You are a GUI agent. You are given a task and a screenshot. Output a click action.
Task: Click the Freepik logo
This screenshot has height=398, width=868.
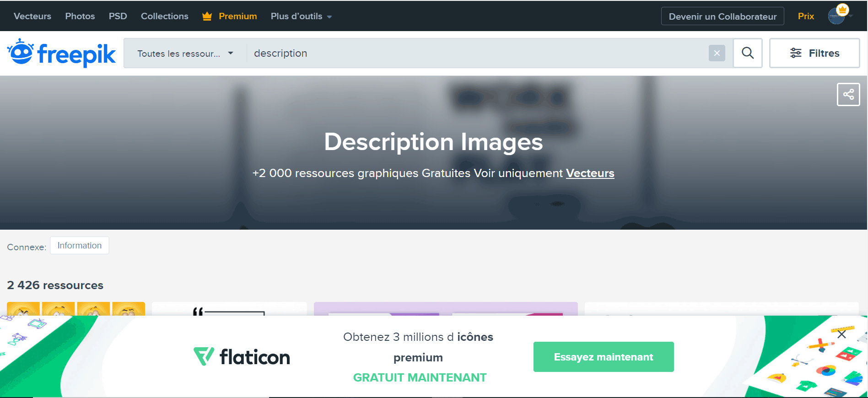tap(61, 53)
